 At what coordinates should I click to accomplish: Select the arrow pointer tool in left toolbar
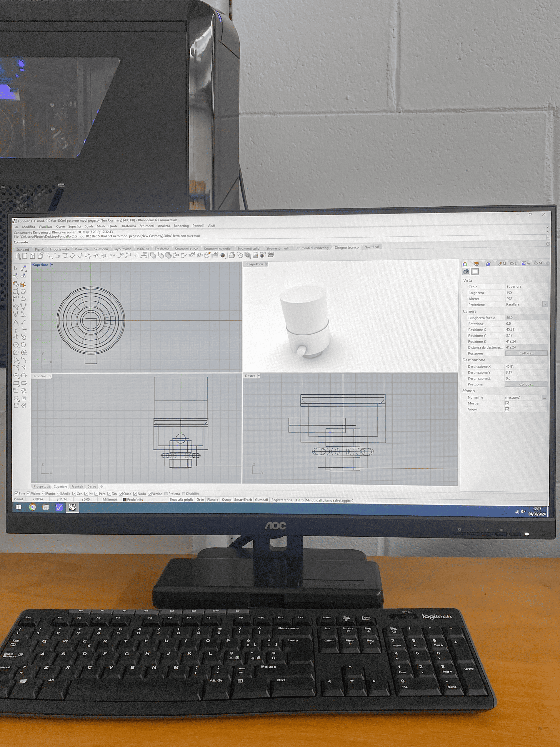pyautogui.click(x=16, y=268)
